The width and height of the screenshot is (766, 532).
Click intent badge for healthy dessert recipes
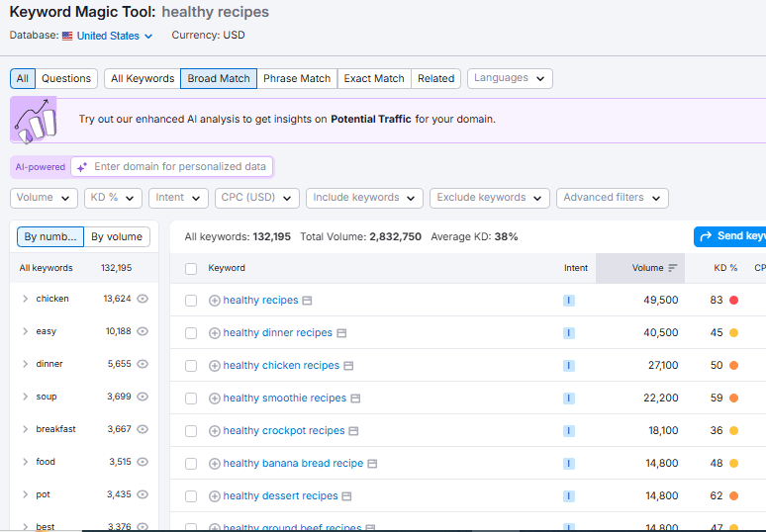coord(569,496)
